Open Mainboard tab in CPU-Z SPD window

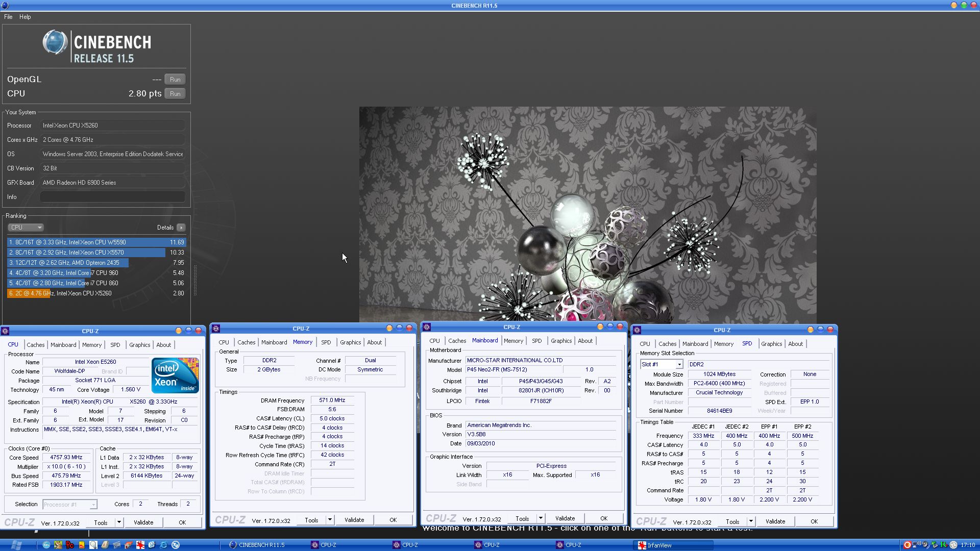pos(695,344)
